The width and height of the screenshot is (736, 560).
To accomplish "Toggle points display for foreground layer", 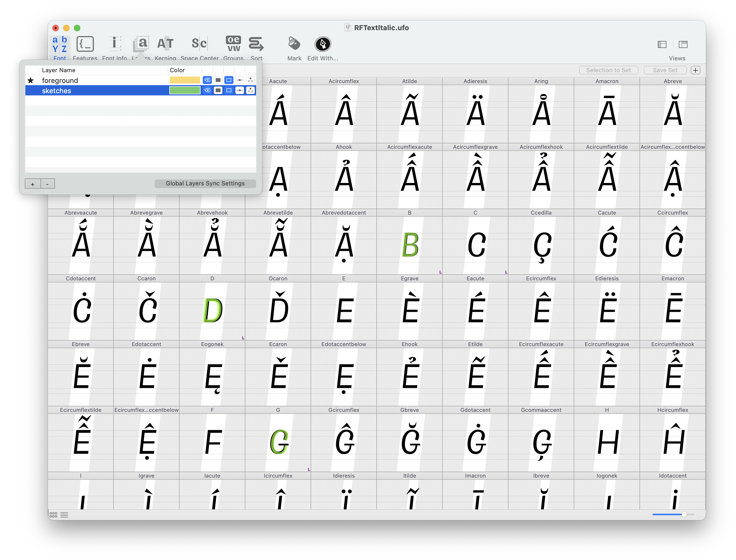I will tap(239, 80).
